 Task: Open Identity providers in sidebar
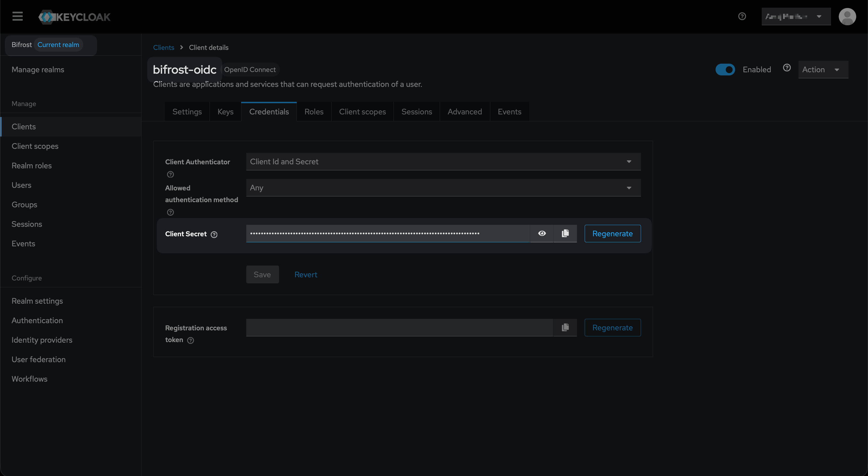point(71,340)
